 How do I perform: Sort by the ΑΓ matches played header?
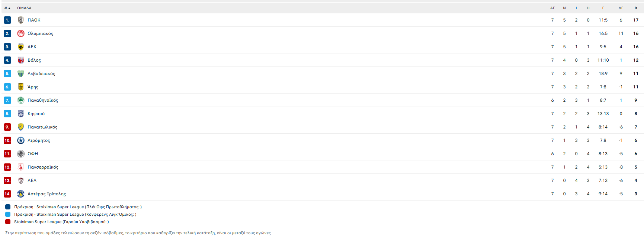(x=552, y=8)
